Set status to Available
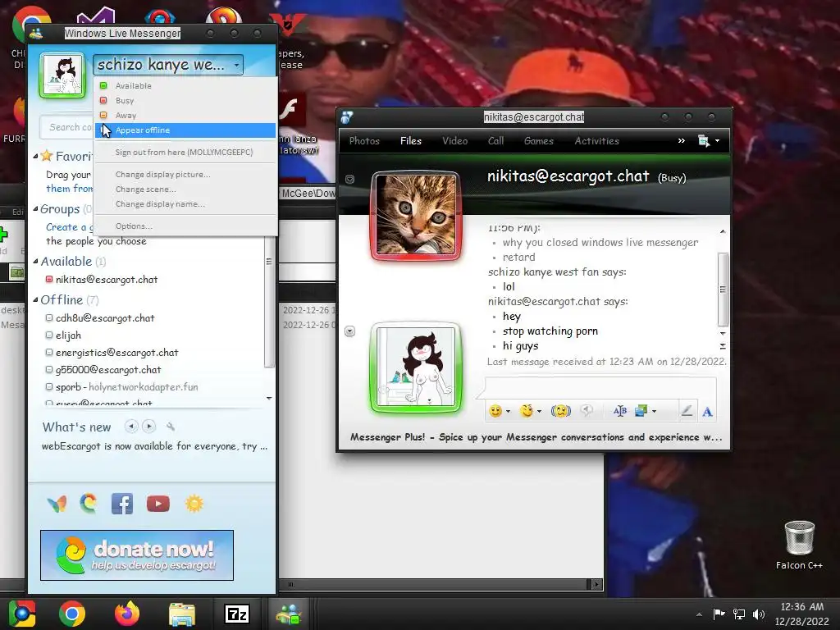The height and width of the screenshot is (630, 840). (185, 85)
